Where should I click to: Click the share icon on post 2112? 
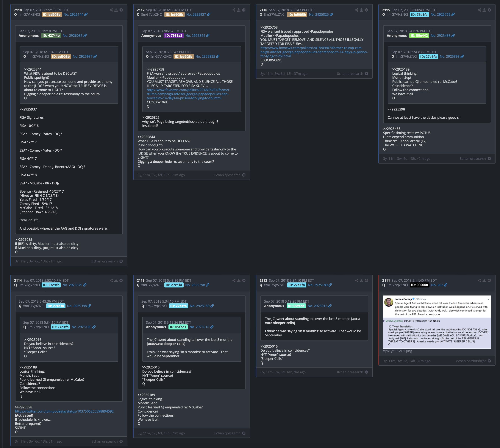(357, 280)
